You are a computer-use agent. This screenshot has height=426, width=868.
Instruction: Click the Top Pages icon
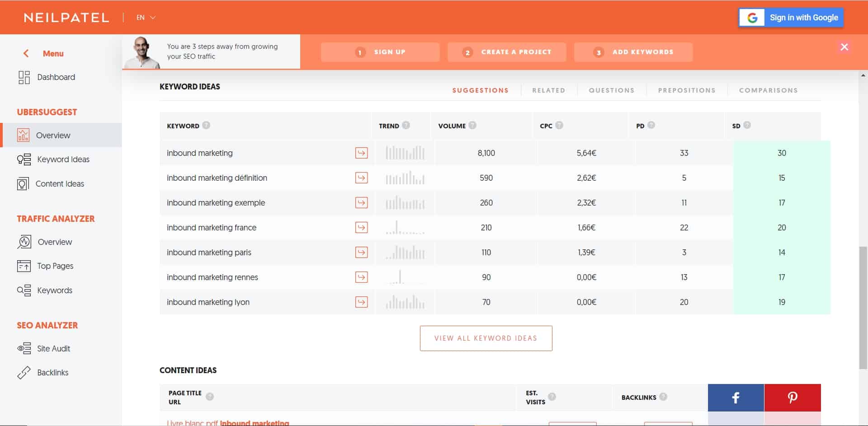(x=24, y=266)
